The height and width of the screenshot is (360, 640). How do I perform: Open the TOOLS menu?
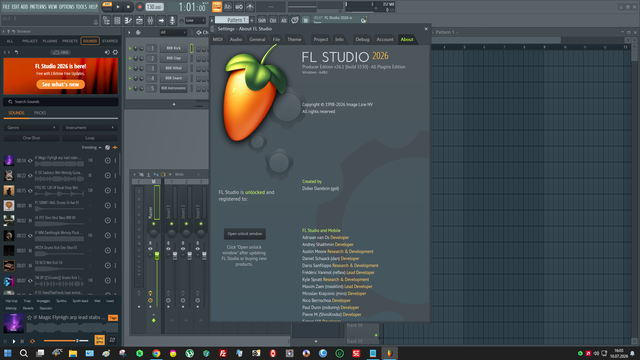coord(81,7)
